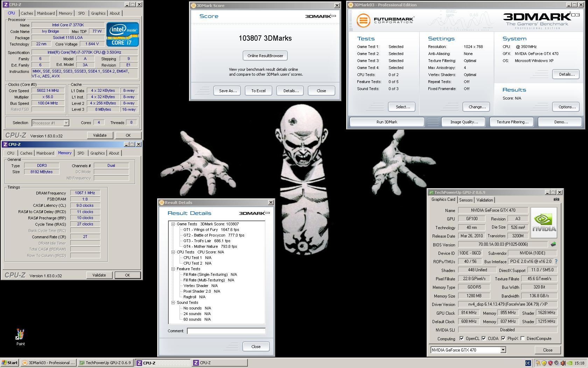Select GT1 - Wings of Fury result row

[x=211, y=230]
